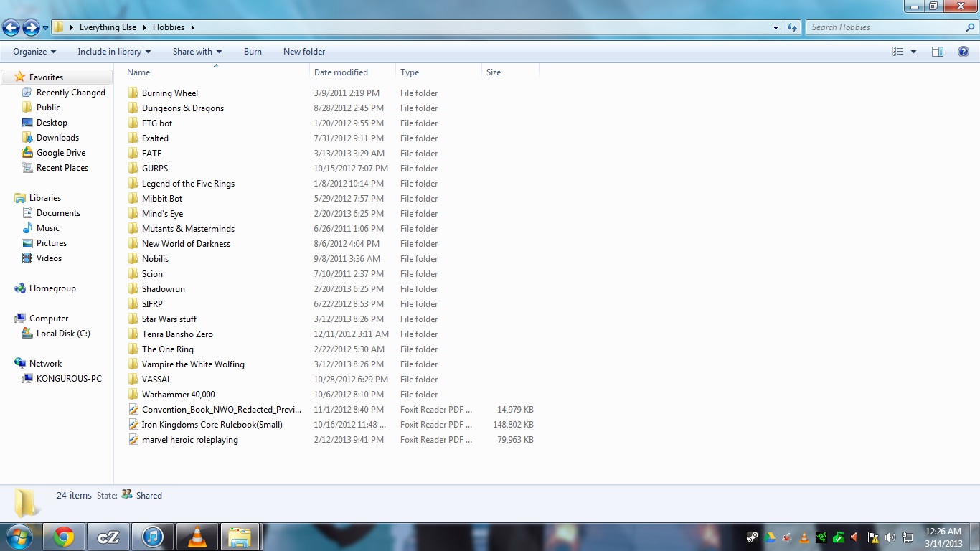Viewport: 980px width, 551px height.
Task: Select Google Drive in Favorites
Action: (x=61, y=153)
